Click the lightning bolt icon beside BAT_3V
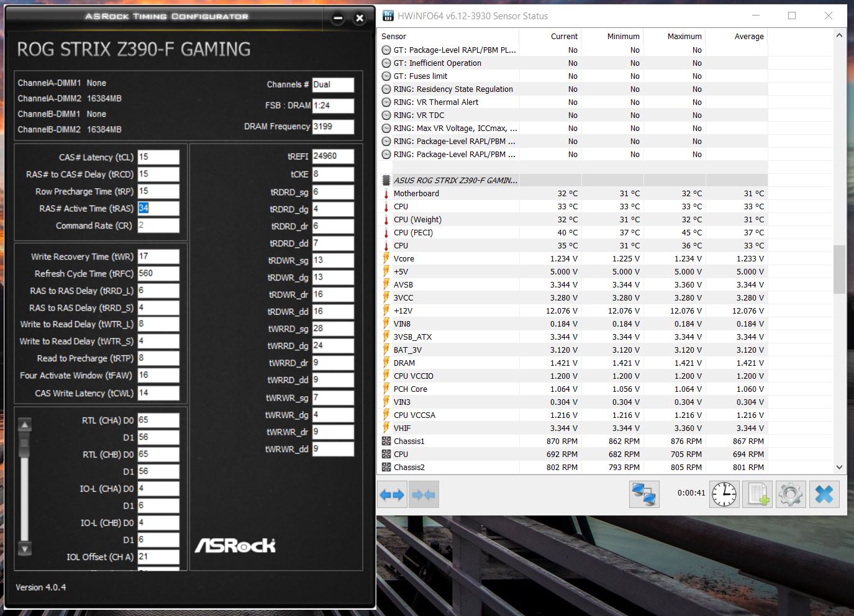 point(386,350)
